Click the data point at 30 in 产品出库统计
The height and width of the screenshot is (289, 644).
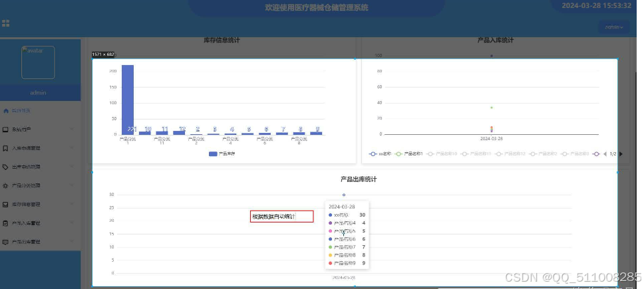click(x=344, y=195)
